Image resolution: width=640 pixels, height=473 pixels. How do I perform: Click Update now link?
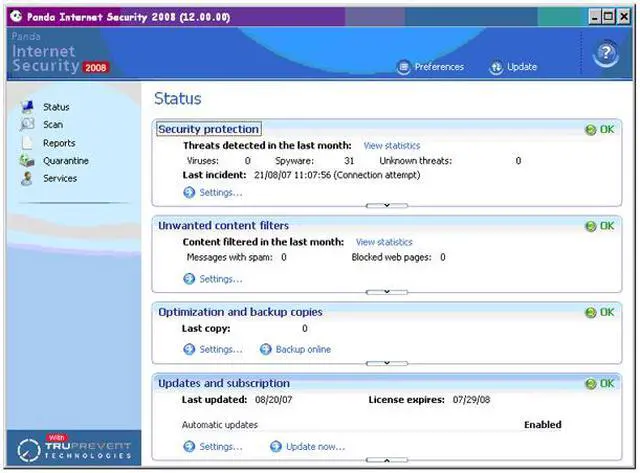click(315, 447)
